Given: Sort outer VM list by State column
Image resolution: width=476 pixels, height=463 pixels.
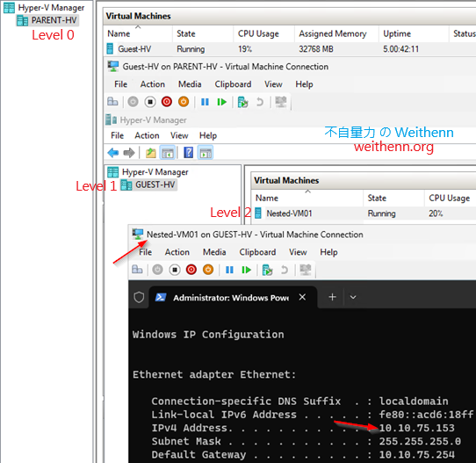Looking at the screenshot, I should tap(203, 33).
